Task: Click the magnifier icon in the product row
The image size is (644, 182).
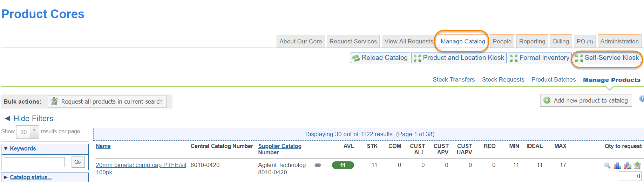Action: tap(607, 166)
